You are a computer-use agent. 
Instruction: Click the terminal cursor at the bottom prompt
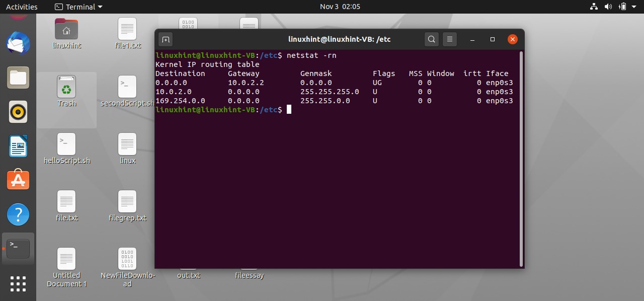coord(289,110)
